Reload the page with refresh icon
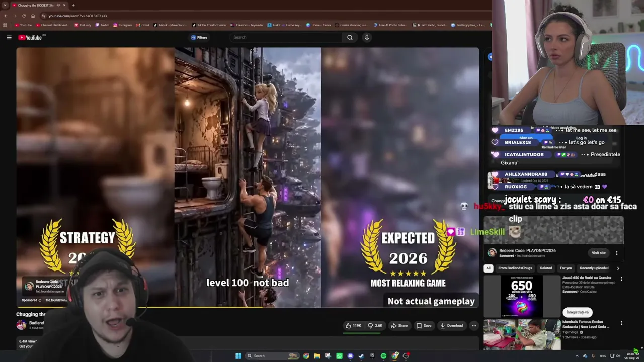 (x=24, y=16)
